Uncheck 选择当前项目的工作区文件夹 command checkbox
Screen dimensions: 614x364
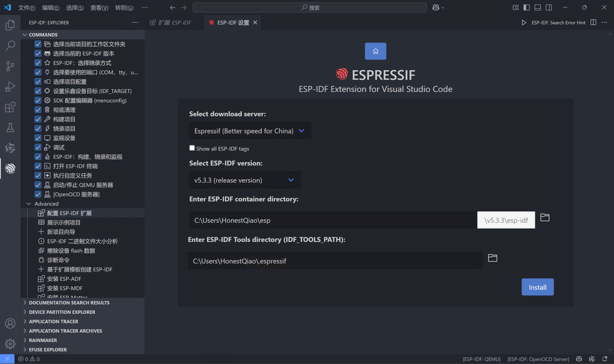pos(38,44)
